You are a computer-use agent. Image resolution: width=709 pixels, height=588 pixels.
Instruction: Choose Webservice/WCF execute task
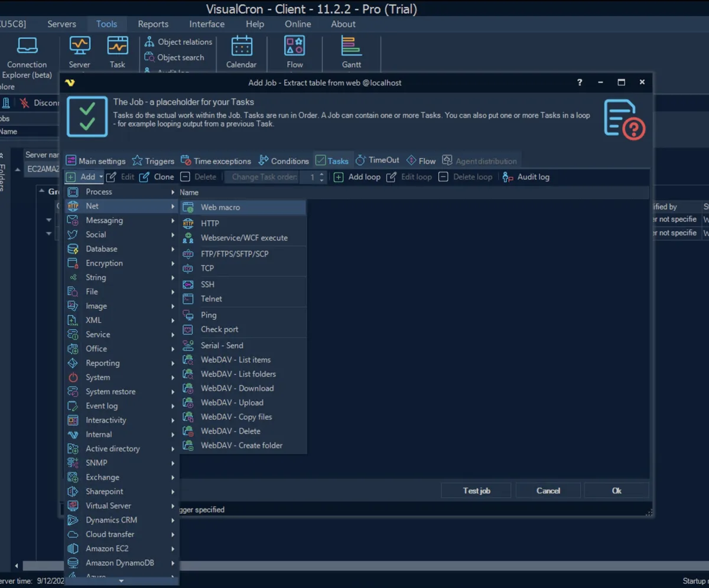tap(244, 238)
